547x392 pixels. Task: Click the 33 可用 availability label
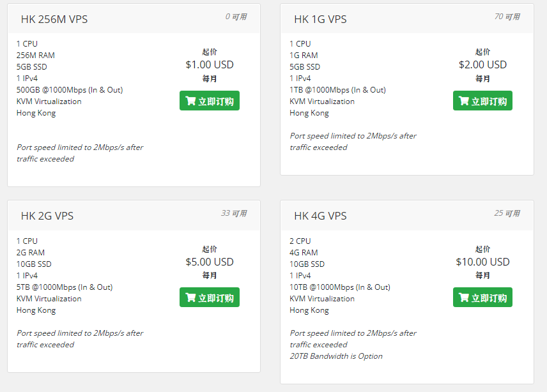(234, 213)
